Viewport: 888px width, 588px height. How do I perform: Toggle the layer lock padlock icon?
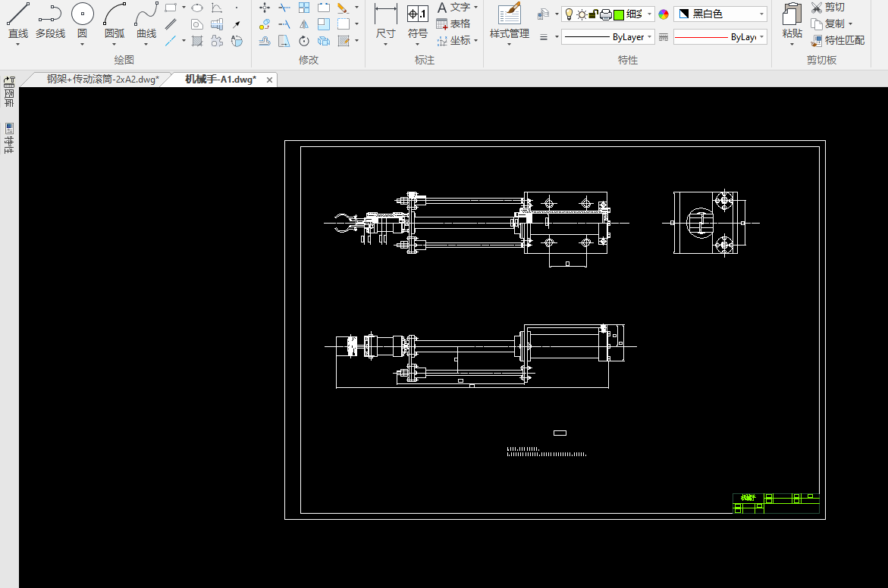[593, 14]
